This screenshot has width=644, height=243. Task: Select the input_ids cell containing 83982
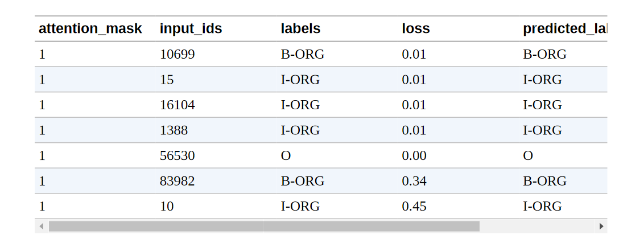coord(216,181)
